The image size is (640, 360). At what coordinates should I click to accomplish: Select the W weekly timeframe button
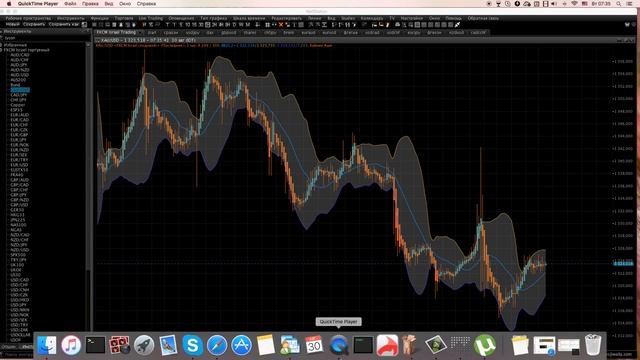click(x=241, y=25)
